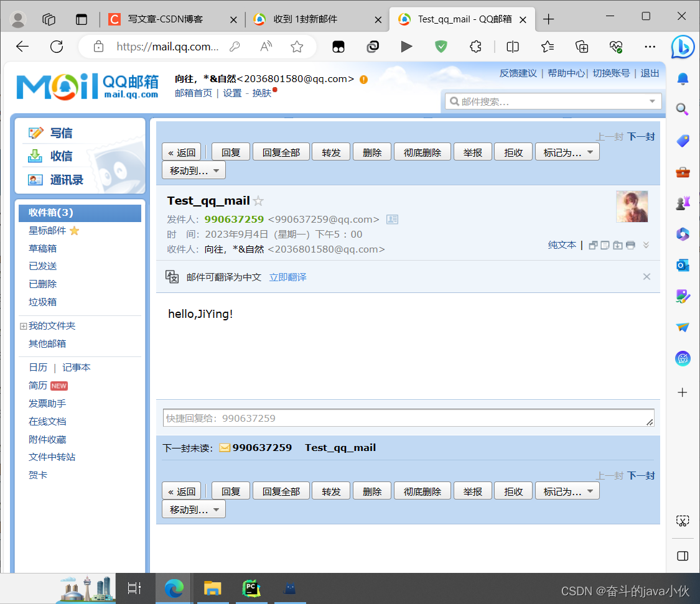
Task: Expand the mail search options arrow
Action: click(652, 101)
